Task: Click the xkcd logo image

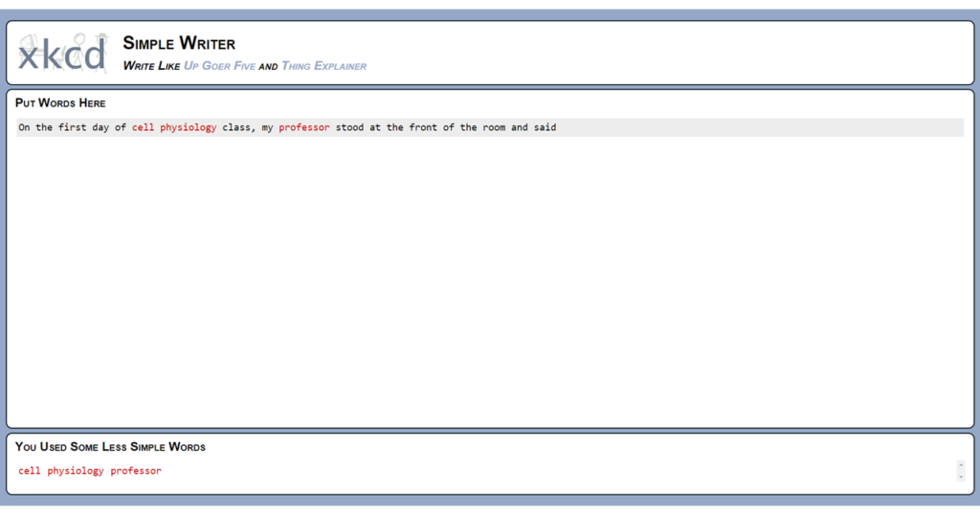Action: [x=62, y=53]
